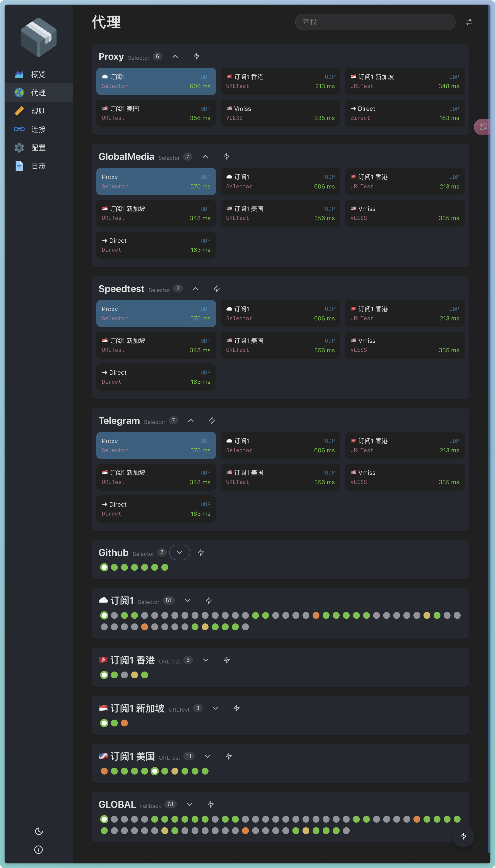Select the first green node dot in 订阅1
495x868 pixels.
(104, 615)
